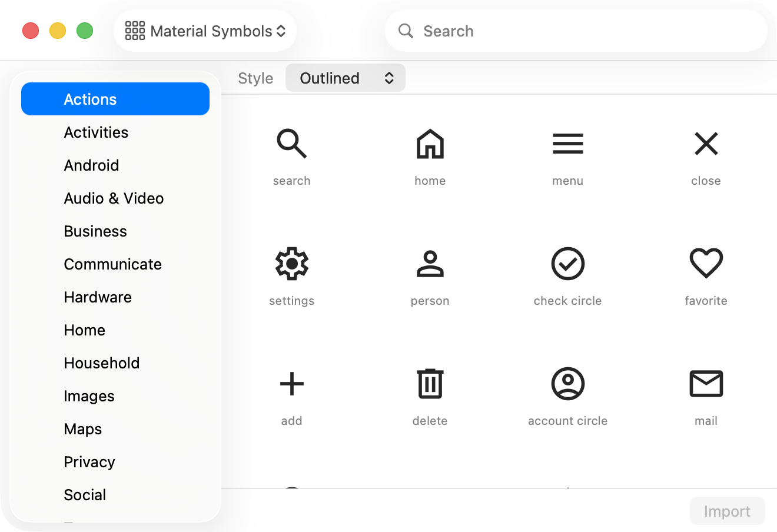The width and height of the screenshot is (777, 532).
Task: Select the Actions category
Action: 115,99
